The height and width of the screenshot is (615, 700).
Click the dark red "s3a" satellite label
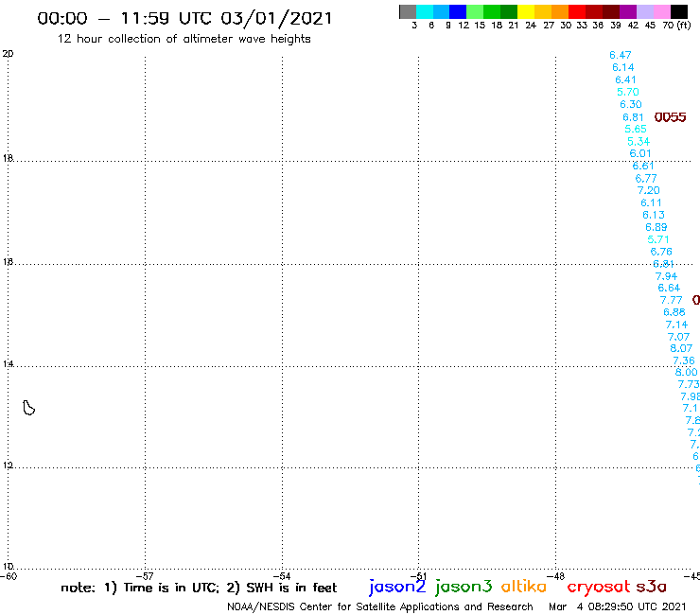(651, 587)
